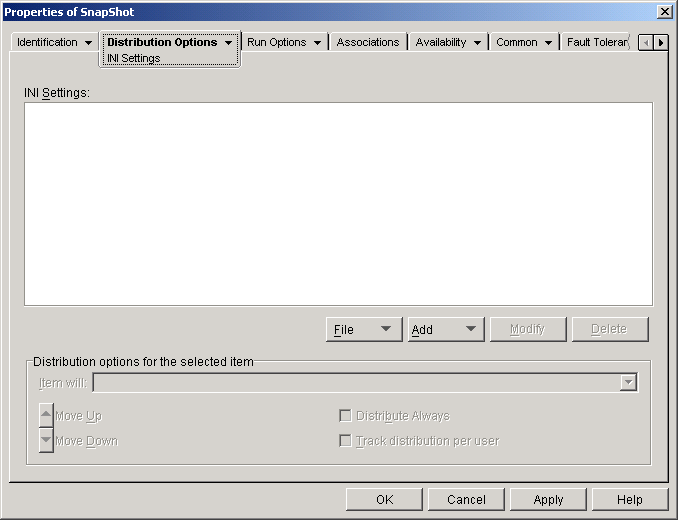
Task: Expand the Distribution Options dropdown arrow
Action: coord(228,42)
